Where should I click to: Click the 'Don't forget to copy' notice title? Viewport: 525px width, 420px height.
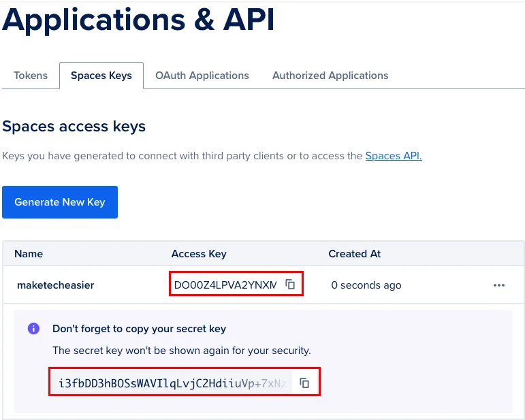139,329
